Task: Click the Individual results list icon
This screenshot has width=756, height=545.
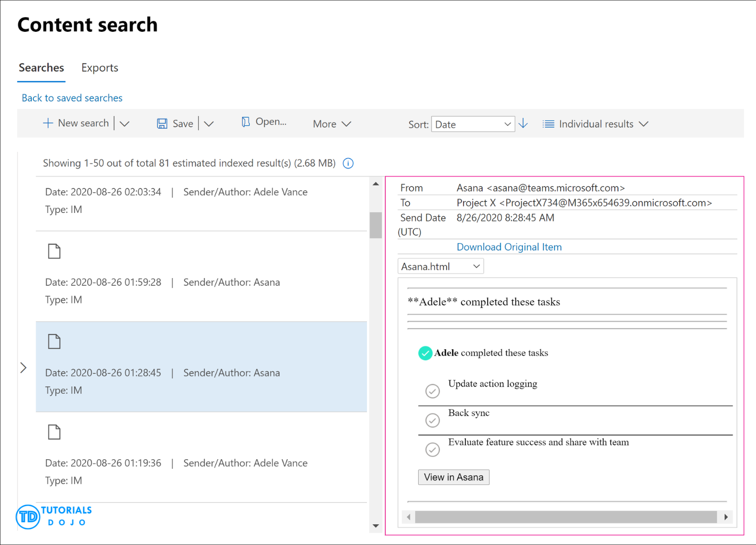Action: [549, 124]
